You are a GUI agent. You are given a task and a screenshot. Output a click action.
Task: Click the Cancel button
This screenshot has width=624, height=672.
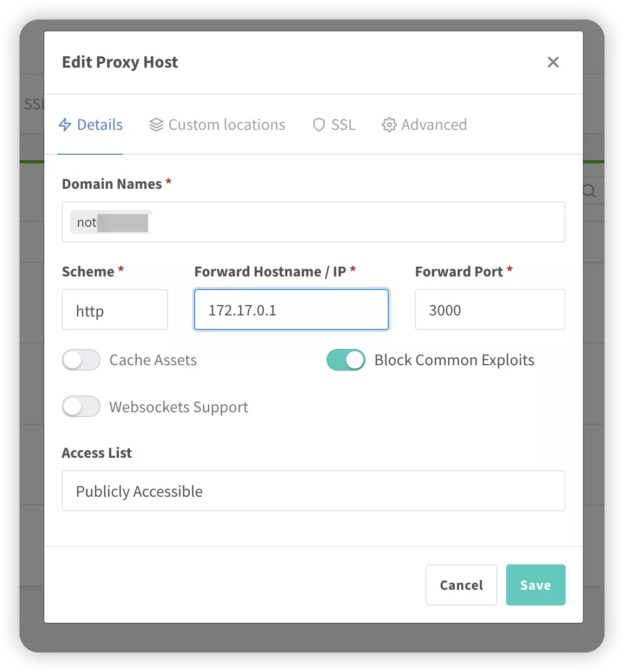pos(461,585)
